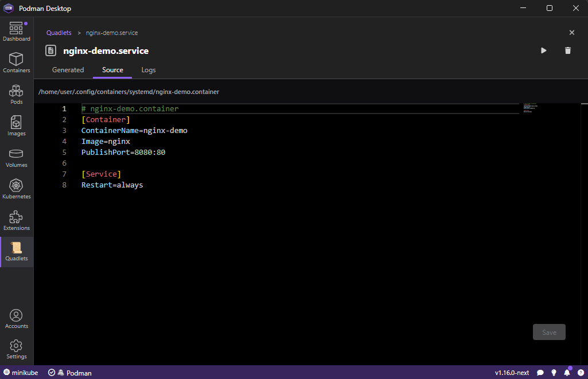
Task: Switch to the Generated tab
Action: pyautogui.click(x=68, y=70)
